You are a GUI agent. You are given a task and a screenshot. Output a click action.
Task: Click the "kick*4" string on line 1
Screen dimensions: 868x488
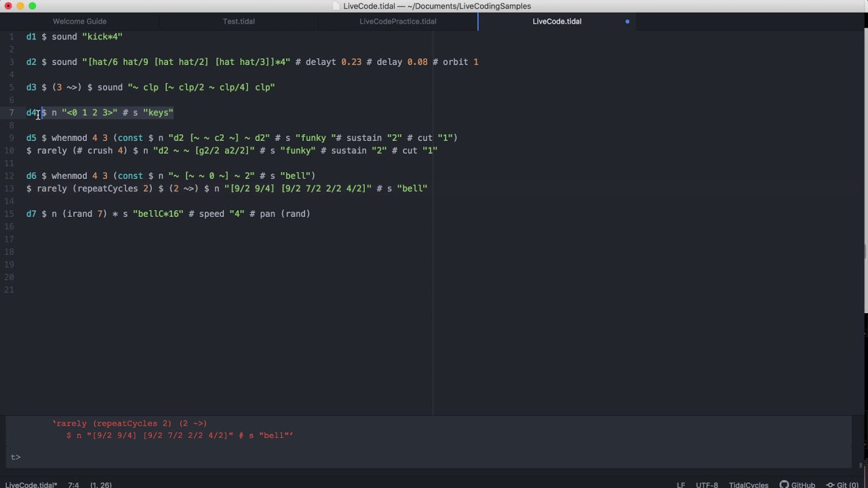tap(102, 37)
